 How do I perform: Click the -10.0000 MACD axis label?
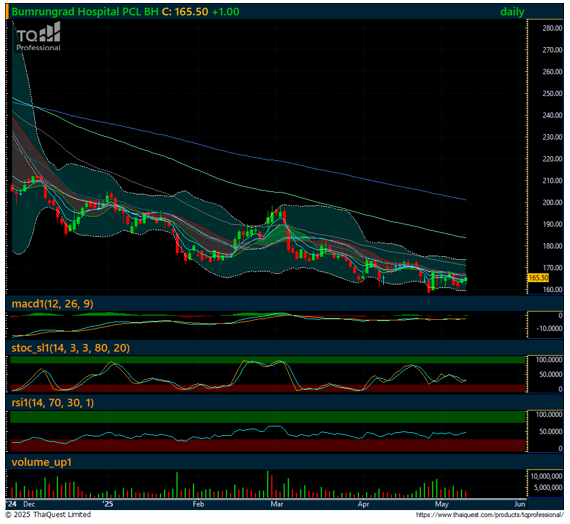[x=549, y=329]
